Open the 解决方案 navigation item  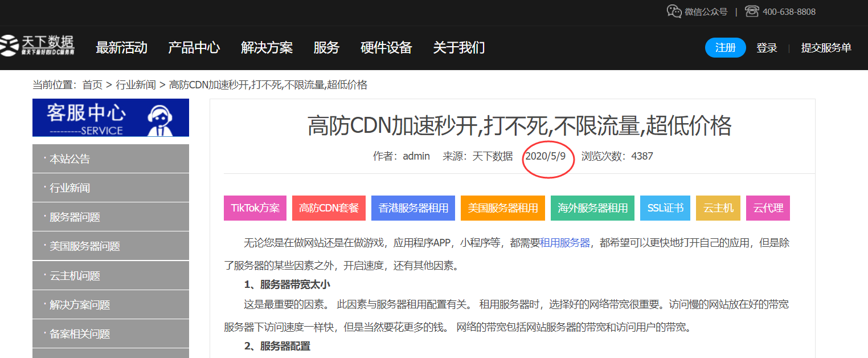click(267, 48)
